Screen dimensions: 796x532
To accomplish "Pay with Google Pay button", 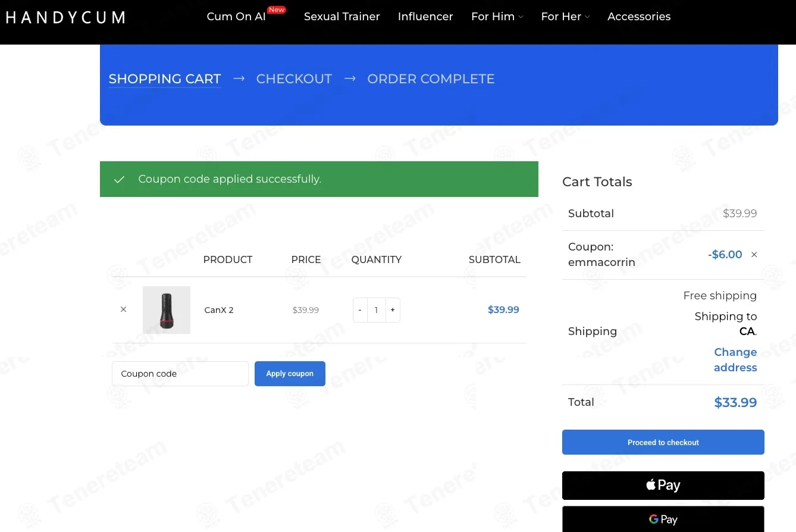I will tap(663, 519).
